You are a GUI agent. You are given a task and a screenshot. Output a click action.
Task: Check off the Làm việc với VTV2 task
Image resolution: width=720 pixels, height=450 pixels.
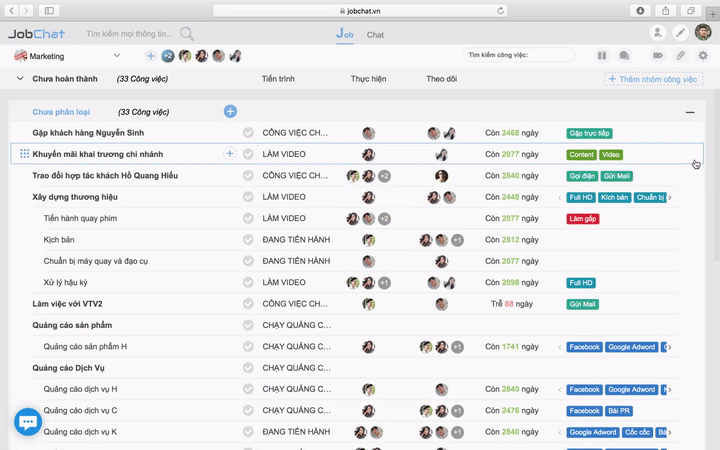point(248,304)
